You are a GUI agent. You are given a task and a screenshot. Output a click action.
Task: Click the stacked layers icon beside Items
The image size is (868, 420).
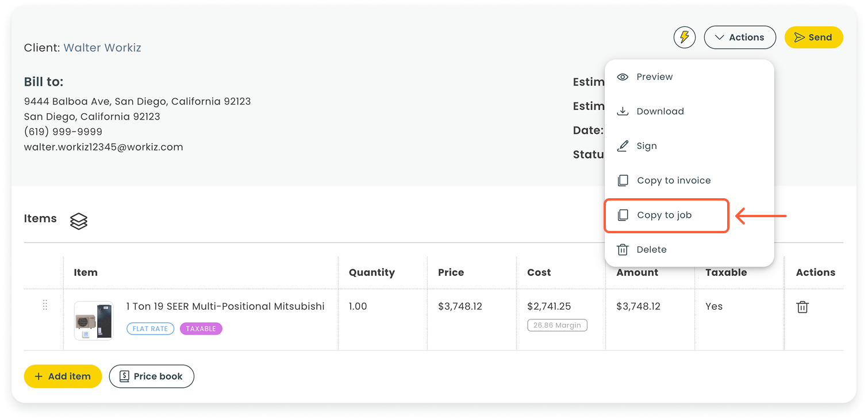pos(79,221)
